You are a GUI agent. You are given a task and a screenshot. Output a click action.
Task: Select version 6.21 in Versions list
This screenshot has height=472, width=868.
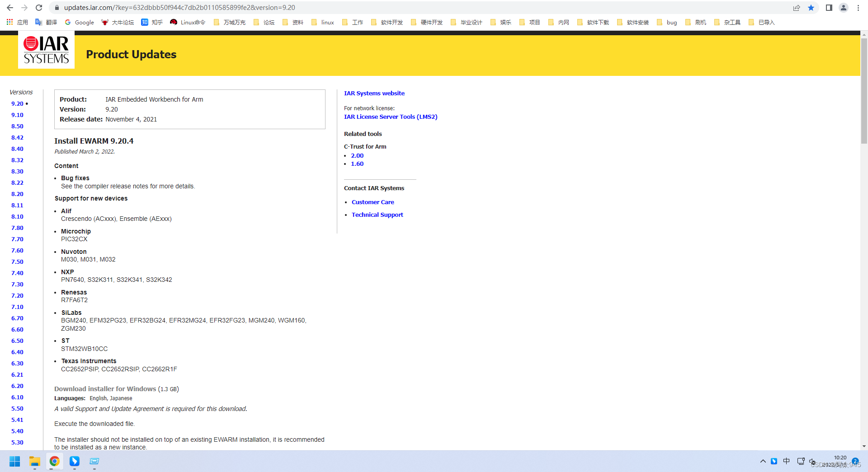17,374
